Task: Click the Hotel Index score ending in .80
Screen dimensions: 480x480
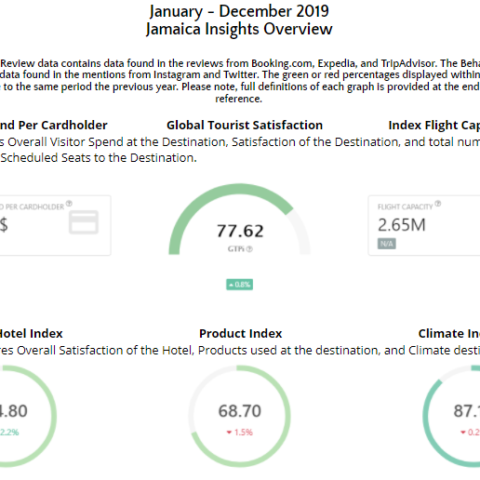Action: click(x=14, y=411)
